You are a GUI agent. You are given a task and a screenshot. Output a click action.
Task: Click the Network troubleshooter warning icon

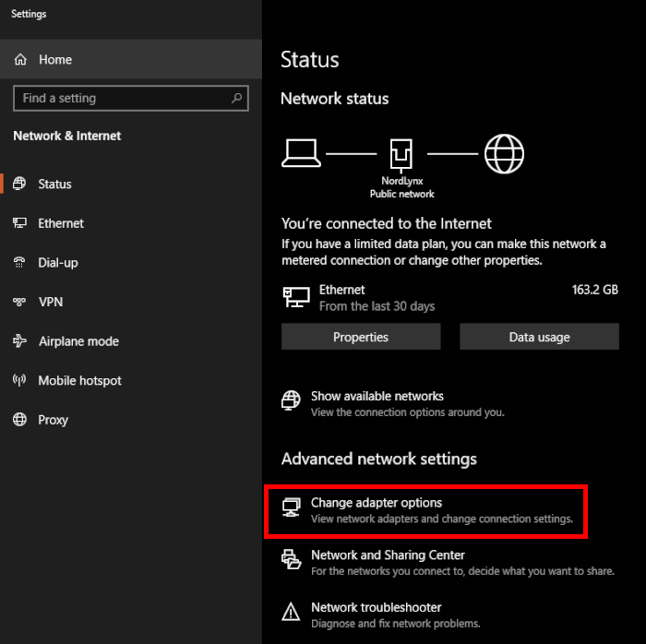click(291, 612)
